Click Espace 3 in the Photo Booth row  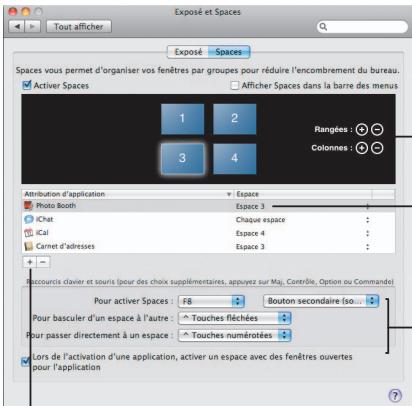250,206
